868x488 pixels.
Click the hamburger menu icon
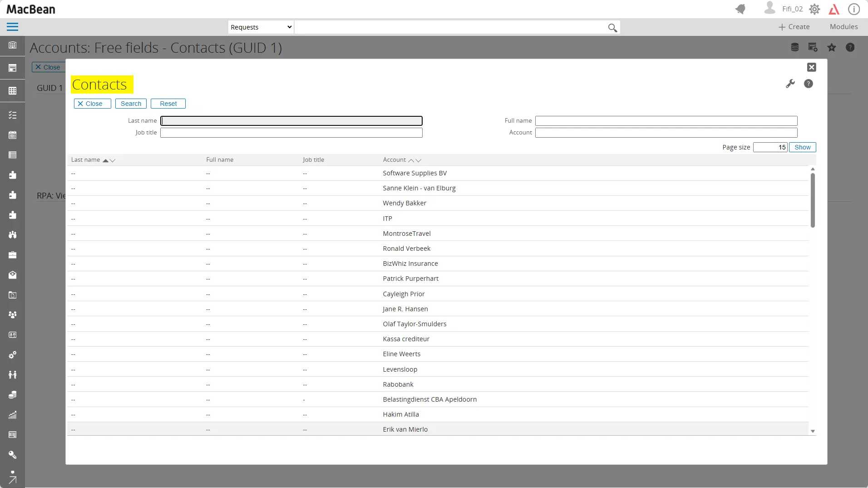tap(13, 27)
